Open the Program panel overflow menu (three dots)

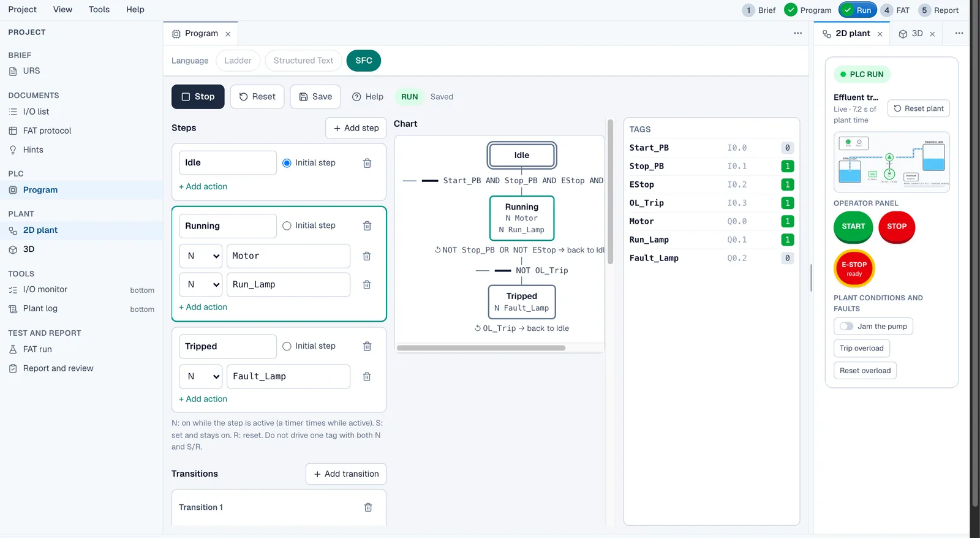tap(797, 33)
